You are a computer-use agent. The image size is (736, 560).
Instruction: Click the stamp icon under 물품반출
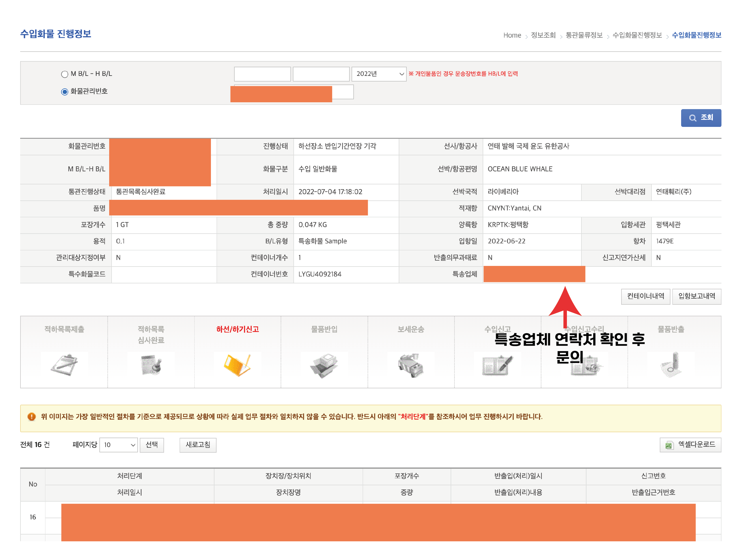(670, 365)
